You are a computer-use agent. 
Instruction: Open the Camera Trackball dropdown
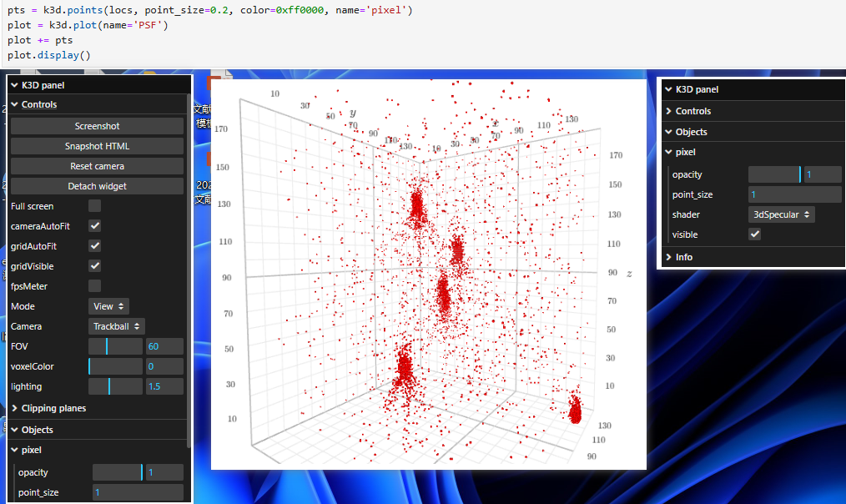coord(117,326)
